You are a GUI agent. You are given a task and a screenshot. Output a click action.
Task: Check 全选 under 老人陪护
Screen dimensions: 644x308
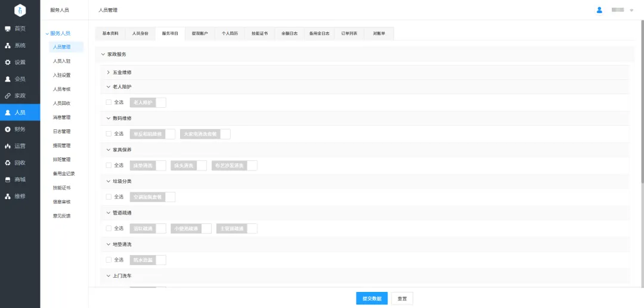(x=109, y=102)
